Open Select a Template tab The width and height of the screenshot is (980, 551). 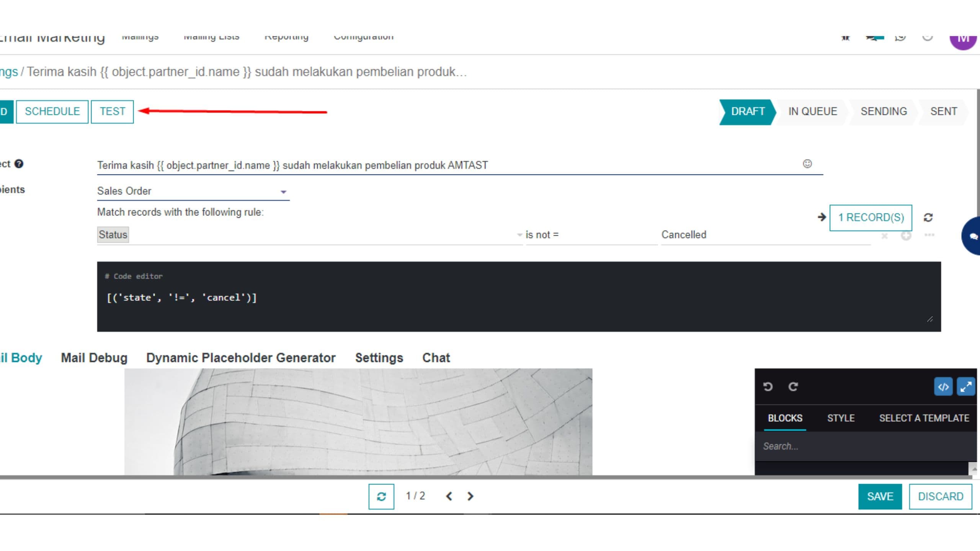[x=924, y=418]
